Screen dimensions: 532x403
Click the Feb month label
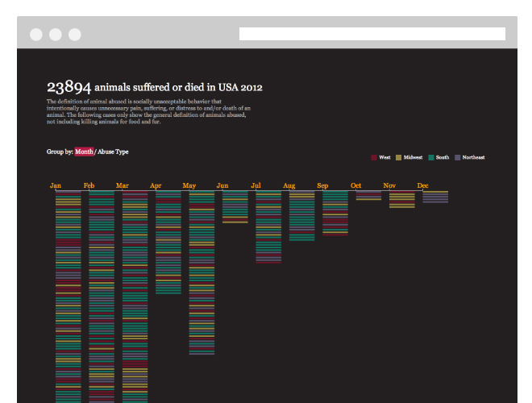89,185
